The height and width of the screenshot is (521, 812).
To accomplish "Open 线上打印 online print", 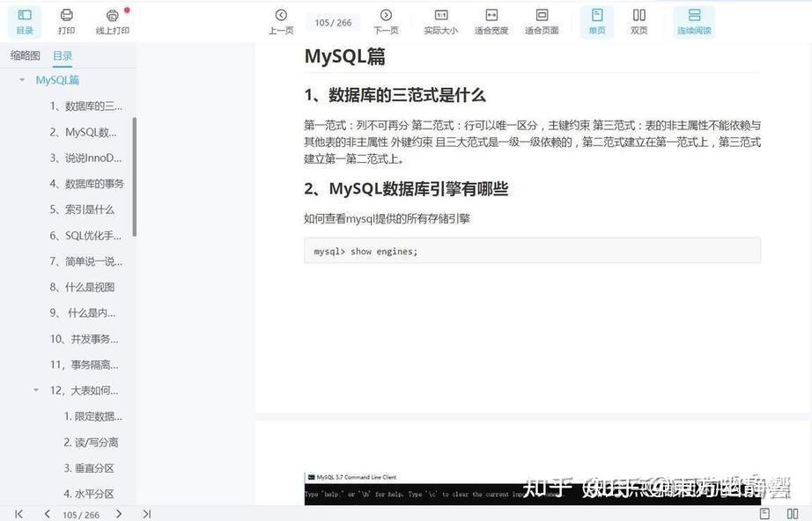I will click(113, 22).
